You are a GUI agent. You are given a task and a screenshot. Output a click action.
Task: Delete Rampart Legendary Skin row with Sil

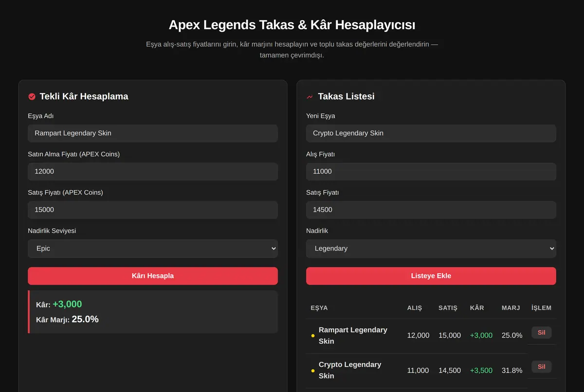pos(541,333)
